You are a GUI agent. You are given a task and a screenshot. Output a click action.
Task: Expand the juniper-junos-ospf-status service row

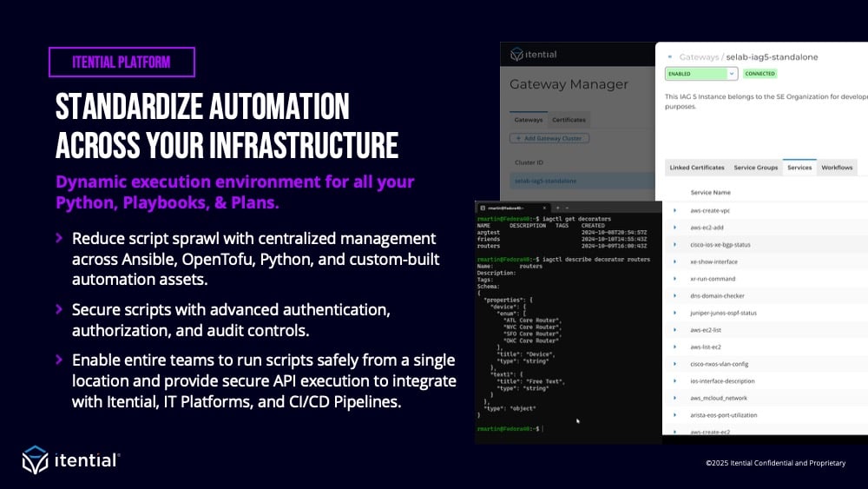[674, 313]
